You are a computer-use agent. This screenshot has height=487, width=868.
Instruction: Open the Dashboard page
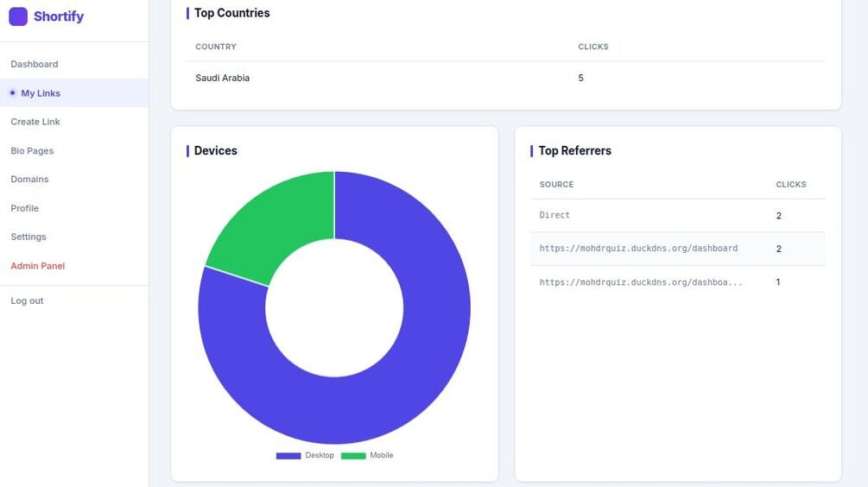35,64
